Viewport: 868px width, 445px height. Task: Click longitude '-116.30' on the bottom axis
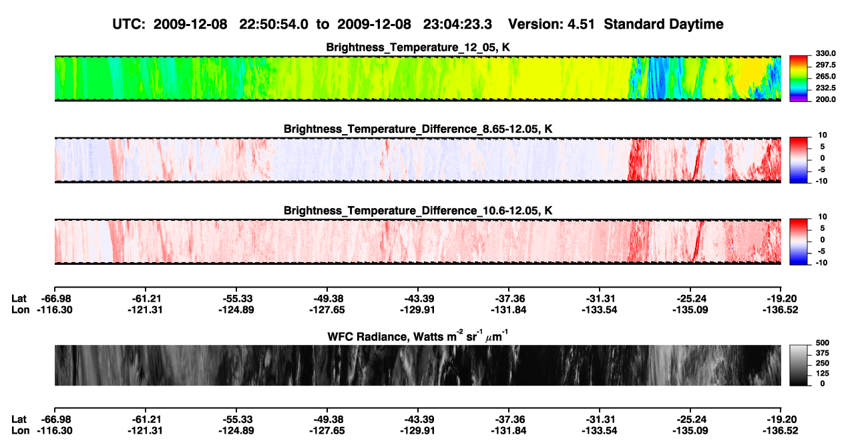[55, 430]
